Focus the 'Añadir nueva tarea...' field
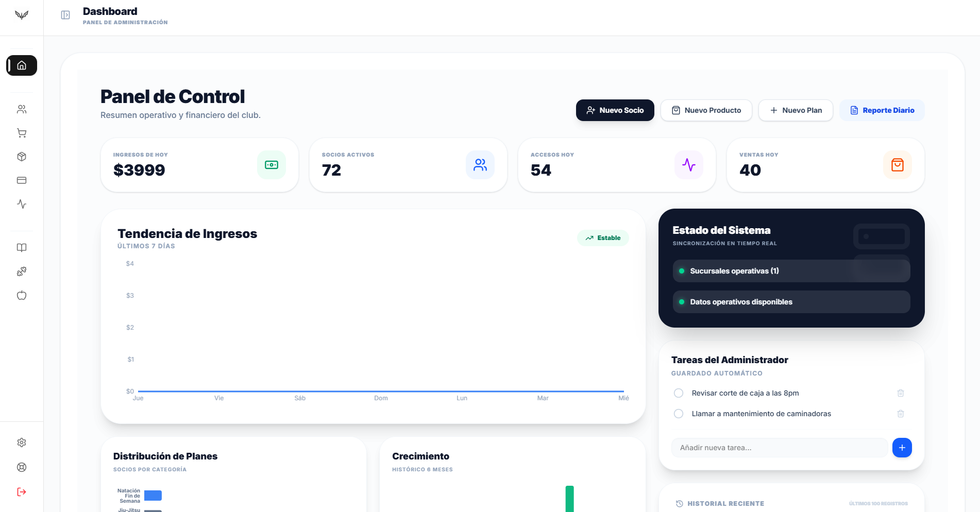Screen dimensions: 980x512 click(780, 448)
